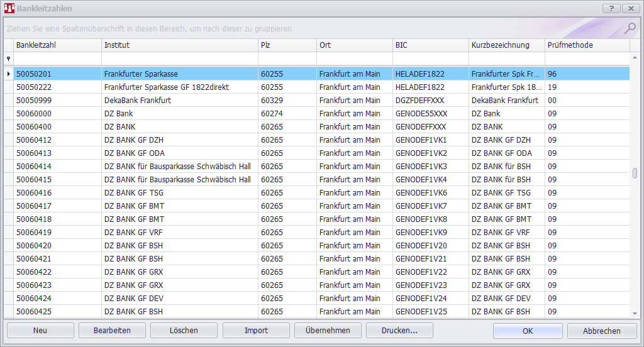Click the Übernehmen button
Screen dimensions: 644x347
[328, 331]
